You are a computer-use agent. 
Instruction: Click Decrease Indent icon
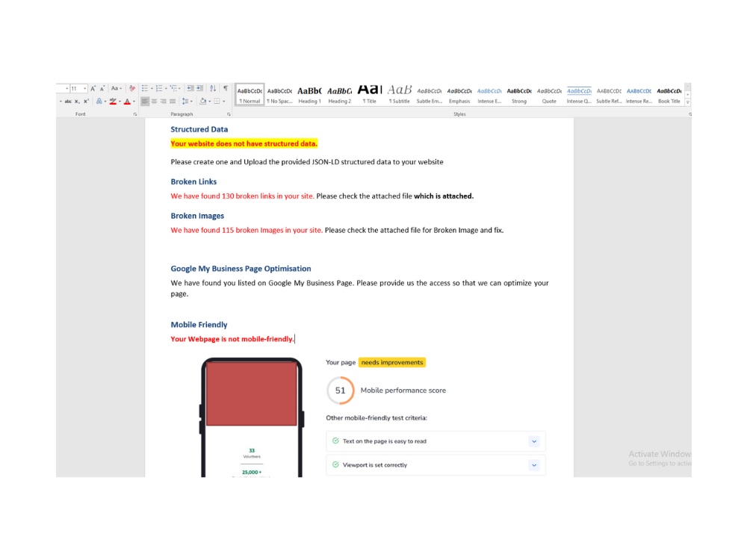190,89
